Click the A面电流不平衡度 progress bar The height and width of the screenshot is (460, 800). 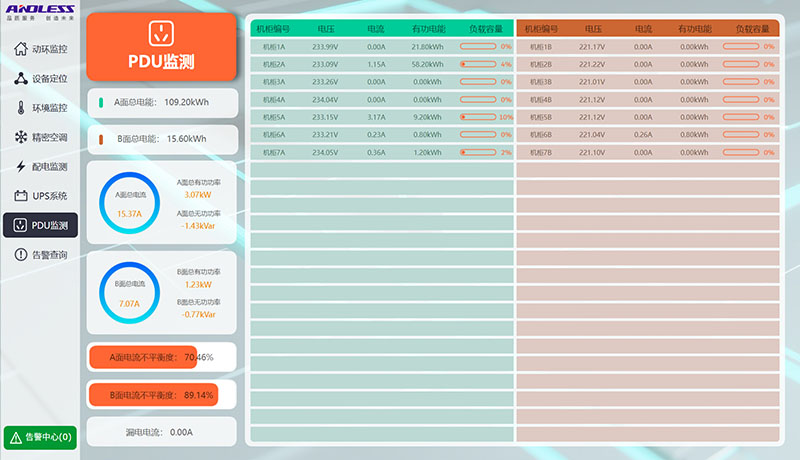coord(162,357)
